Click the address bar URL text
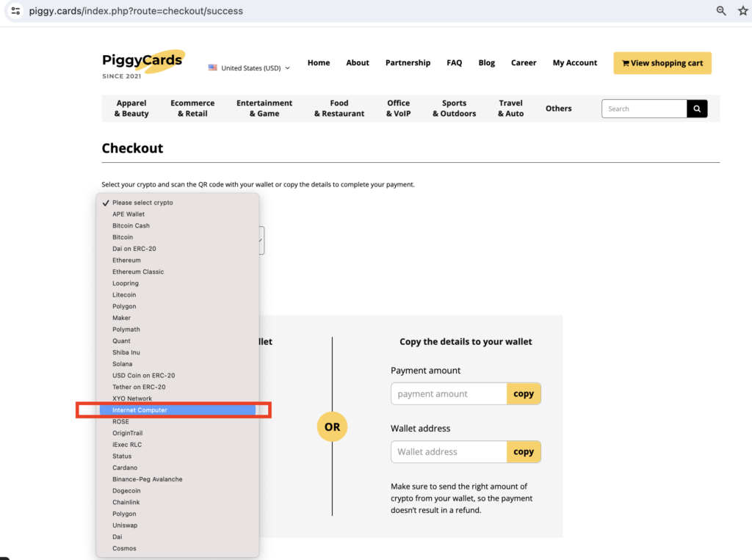 136,10
